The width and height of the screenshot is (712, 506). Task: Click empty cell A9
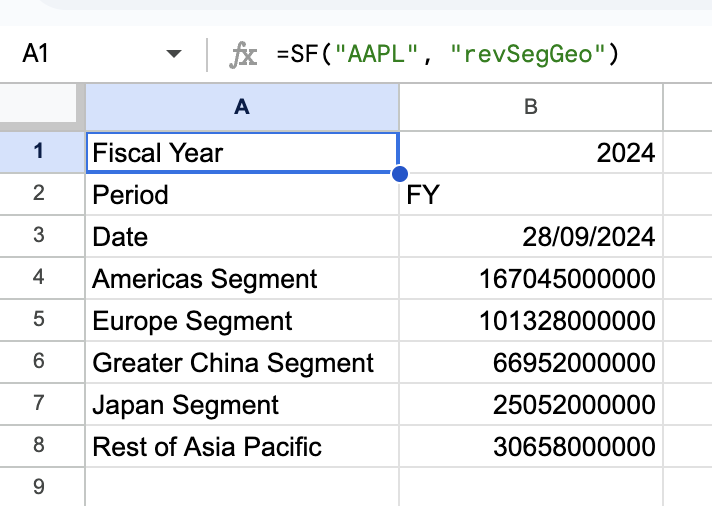click(242, 487)
